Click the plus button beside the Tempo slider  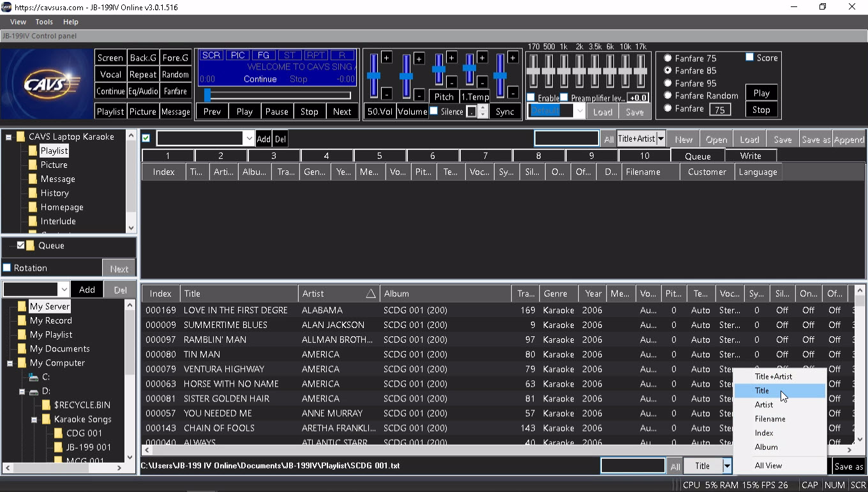click(482, 57)
